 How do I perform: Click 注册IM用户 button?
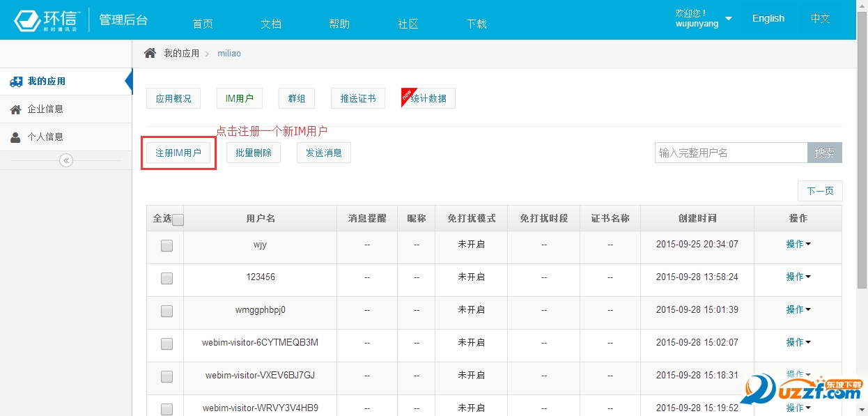click(x=178, y=153)
